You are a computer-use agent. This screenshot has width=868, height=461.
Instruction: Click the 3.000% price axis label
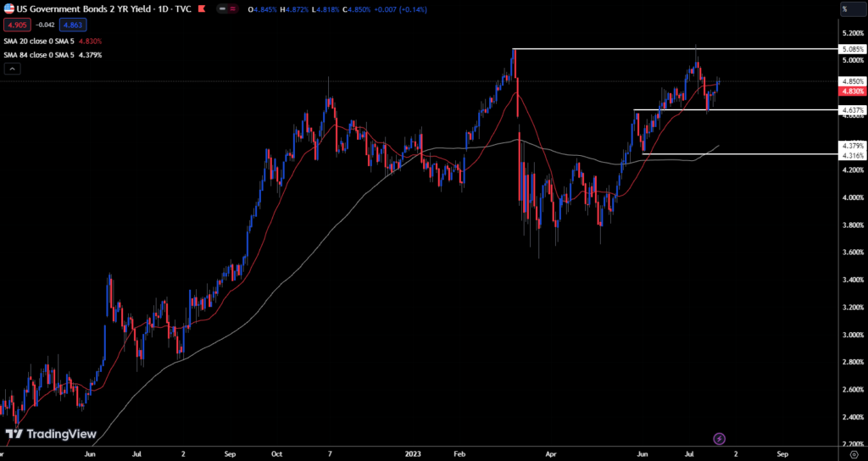pos(853,335)
